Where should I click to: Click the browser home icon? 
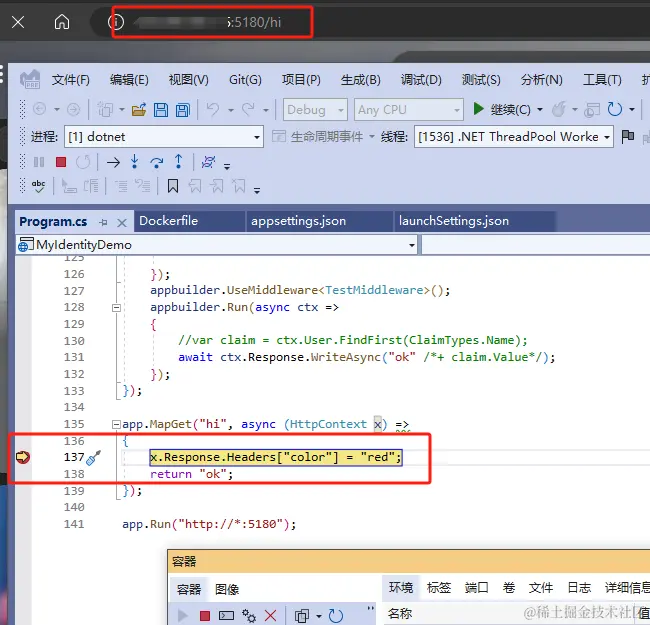click(62, 22)
